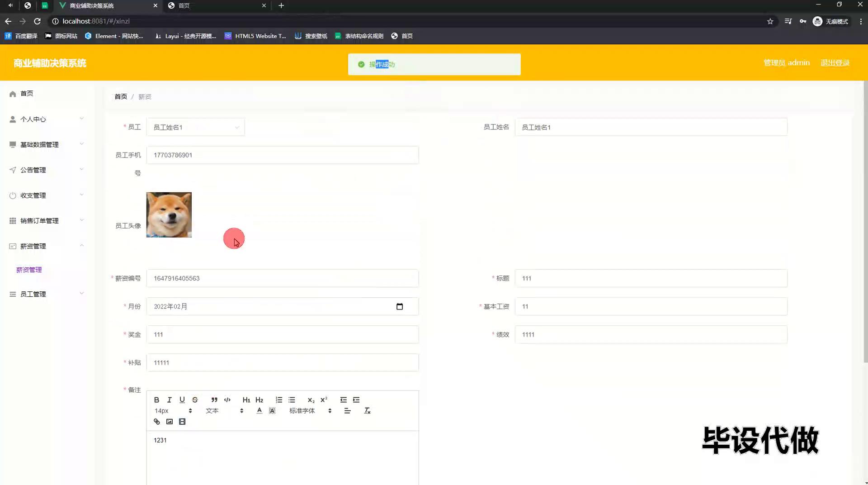This screenshot has height=485, width=868.
Task: Open the 员工 select dropdown
Action: point(195,128)
